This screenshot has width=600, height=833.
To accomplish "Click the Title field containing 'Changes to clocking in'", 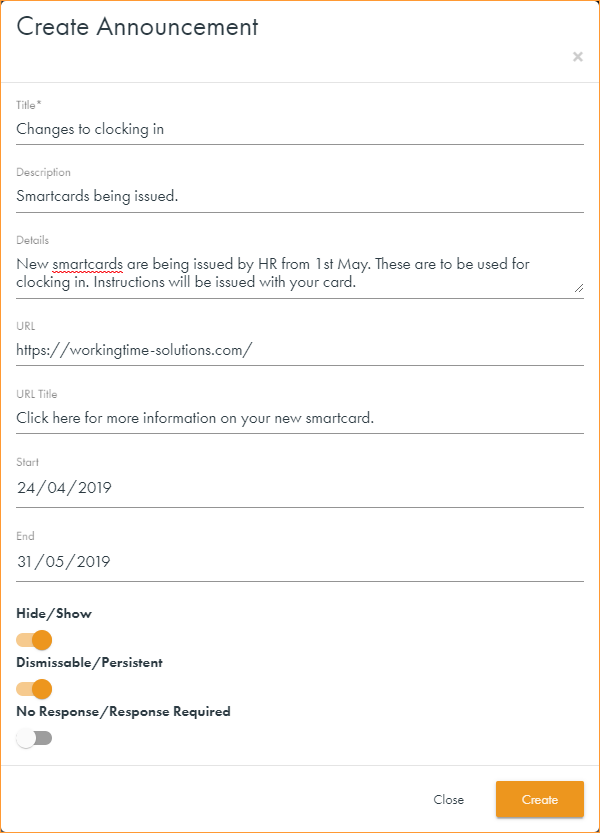I will [300, 129].
